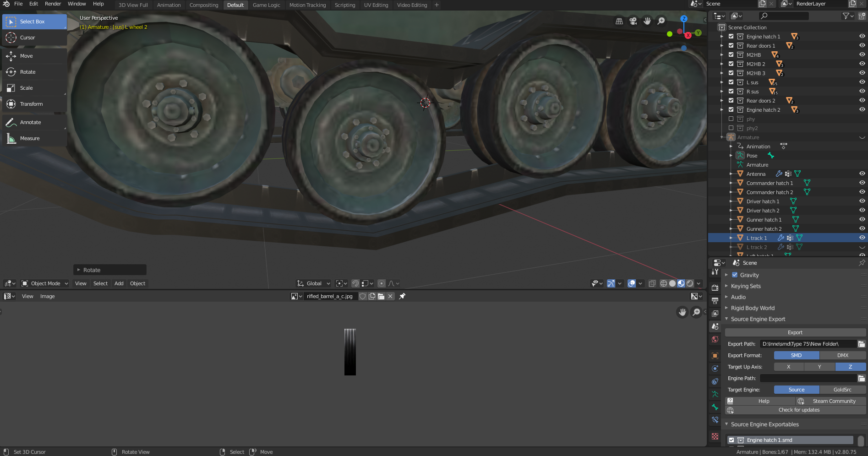
Task: Hide L track 1 with its eye toggle
Action: [862, 238]
